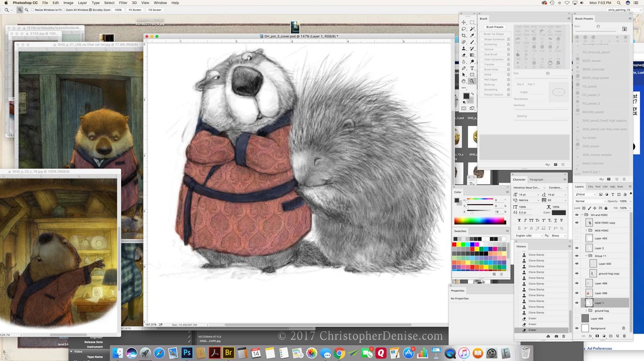
Task: Enable Zoom All Windows checkbox
Action: [64, 10]
